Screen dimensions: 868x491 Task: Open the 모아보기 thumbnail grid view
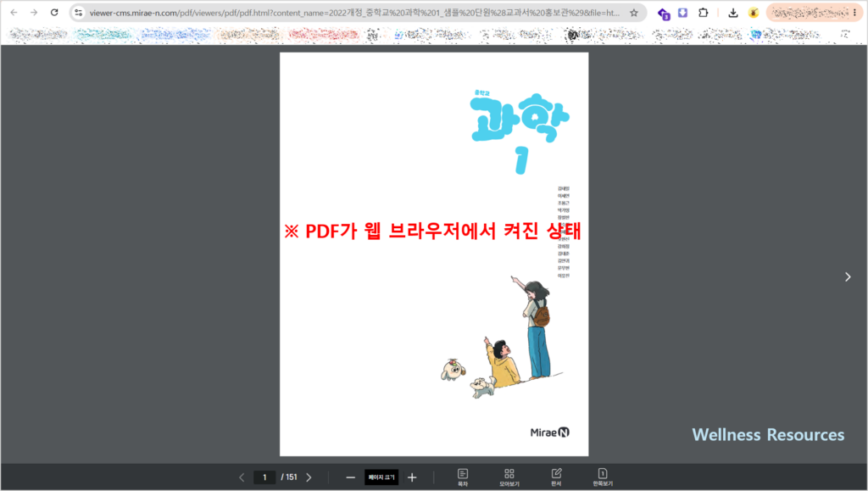tap(509, 477)
